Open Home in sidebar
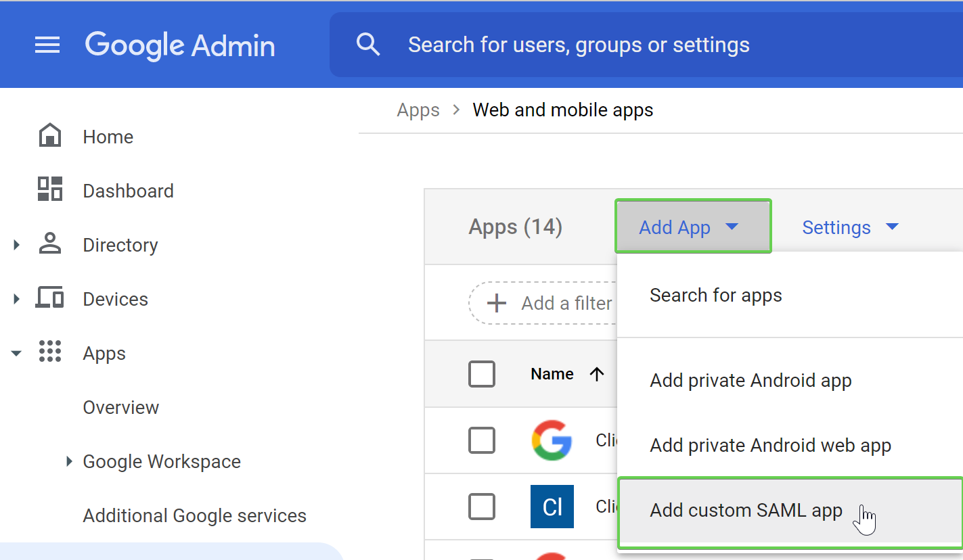The width and height of the screenshot is (963, 560). pos(108,137)
